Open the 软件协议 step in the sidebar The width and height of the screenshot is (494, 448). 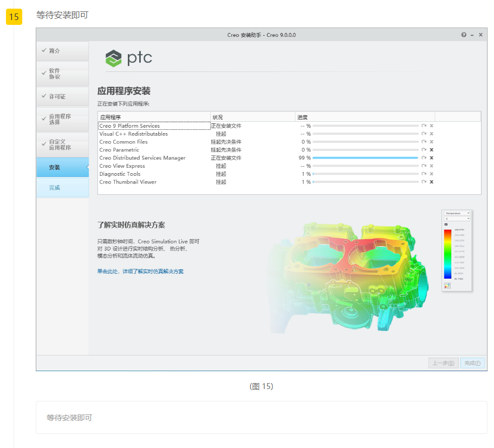tap(62, 74)
